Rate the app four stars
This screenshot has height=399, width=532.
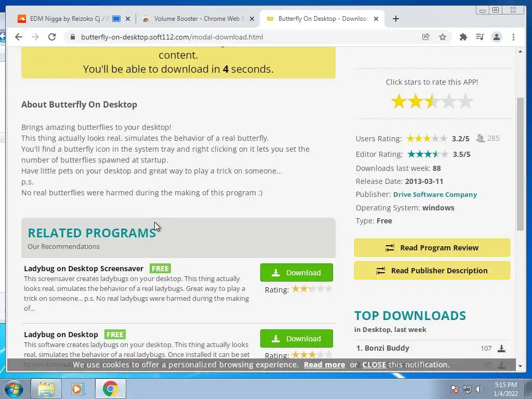coord(448,101)
